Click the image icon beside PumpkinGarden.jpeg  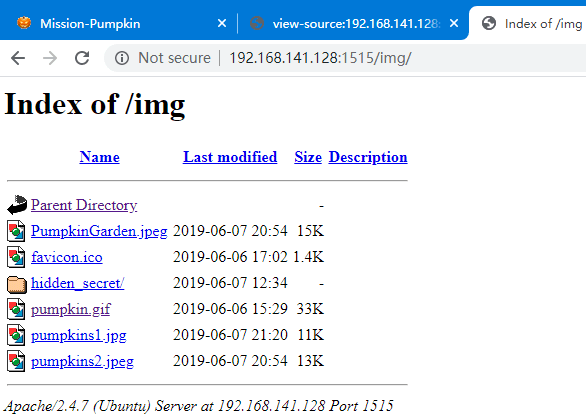16,231
